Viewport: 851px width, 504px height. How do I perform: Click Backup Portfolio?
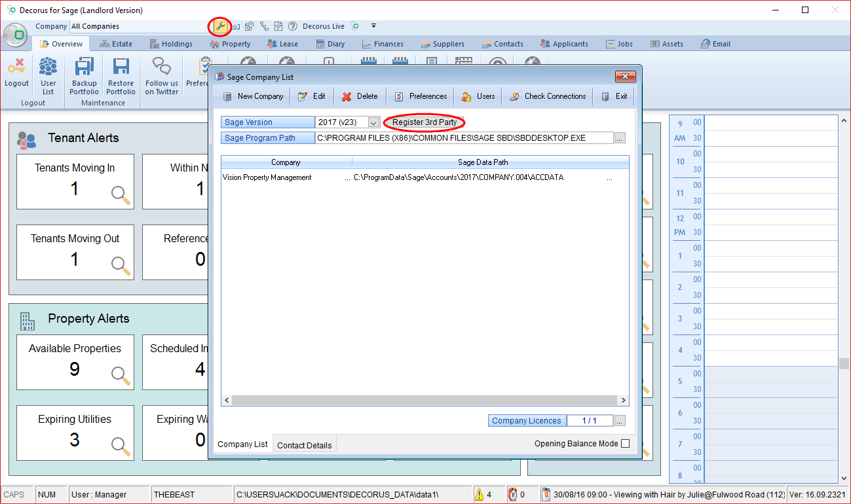(85, 76)
